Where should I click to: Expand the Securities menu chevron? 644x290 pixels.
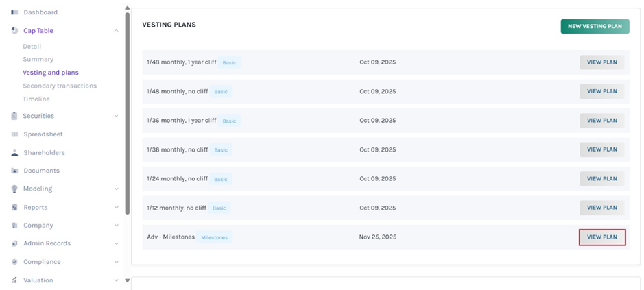point(116,117)
